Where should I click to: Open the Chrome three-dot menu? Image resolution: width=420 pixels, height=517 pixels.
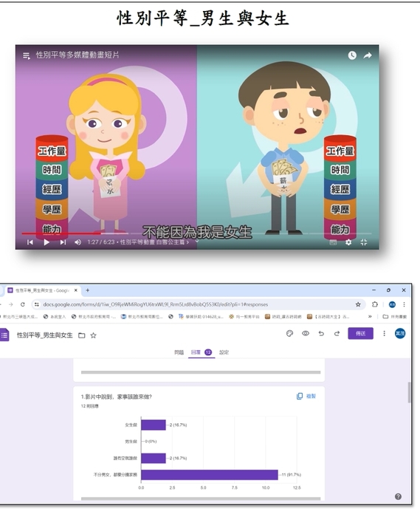404,304
